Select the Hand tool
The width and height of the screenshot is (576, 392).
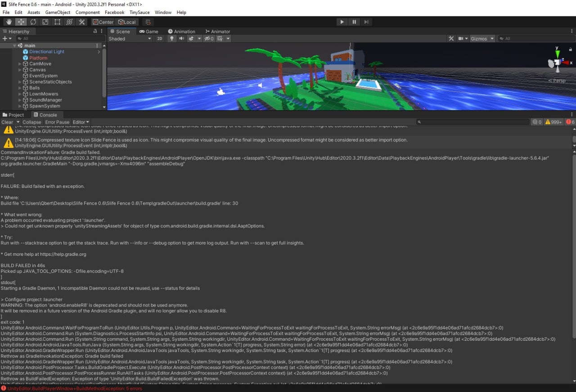[9, 22]
